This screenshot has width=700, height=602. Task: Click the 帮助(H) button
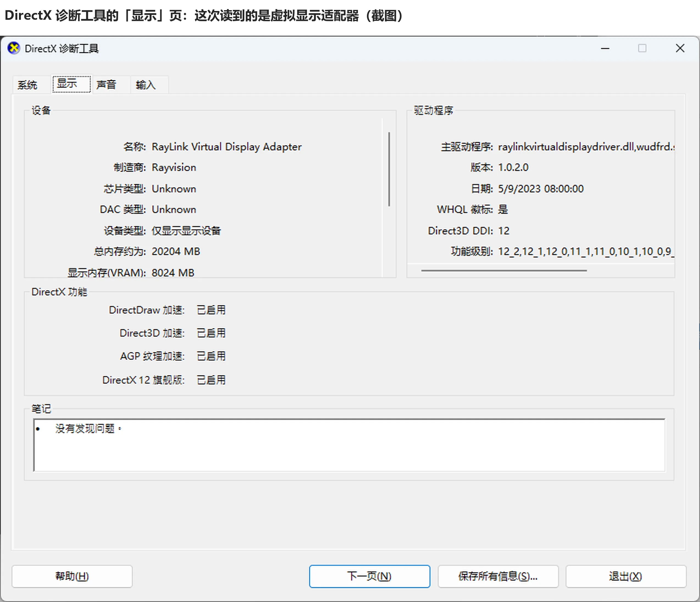coord(72,576)
